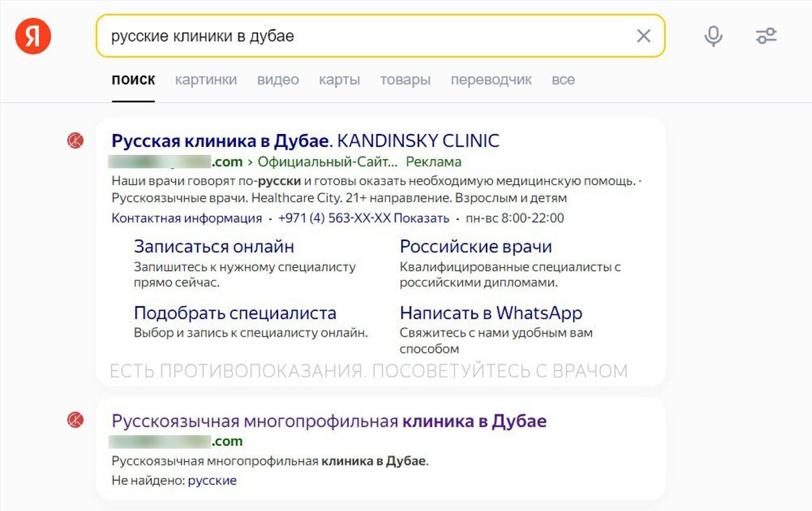
Task: Click the Официальный-Сайт breadcrumb link
Action: point(328,162)
